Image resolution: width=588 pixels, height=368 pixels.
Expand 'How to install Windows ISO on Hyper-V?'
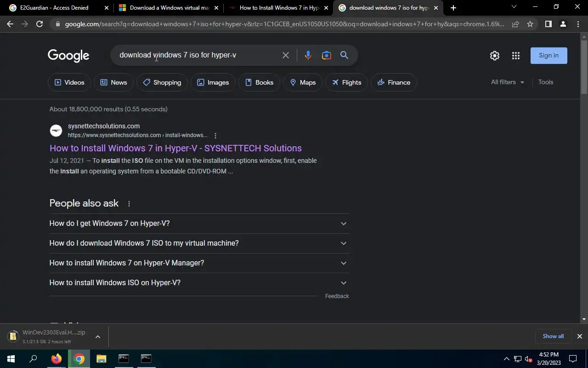tap(199, 283)
